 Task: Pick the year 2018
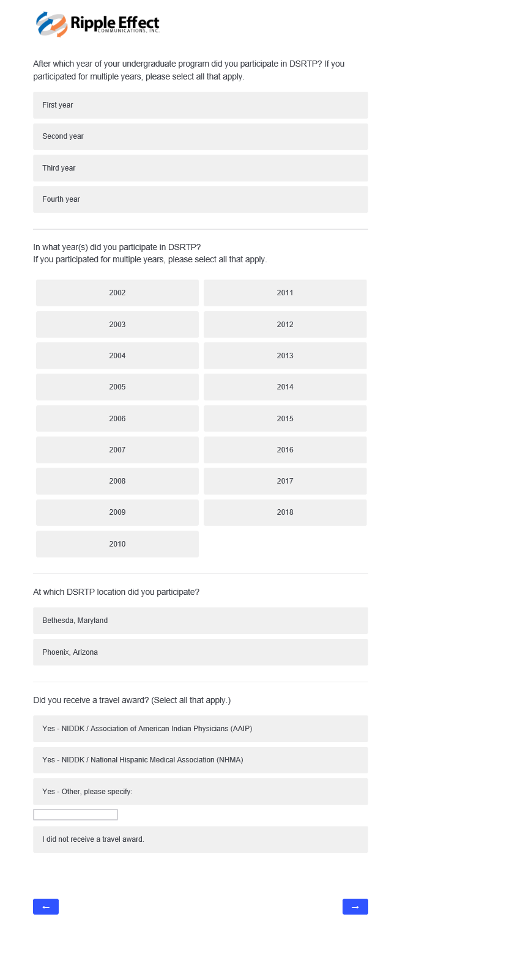[x=285, y=512]
